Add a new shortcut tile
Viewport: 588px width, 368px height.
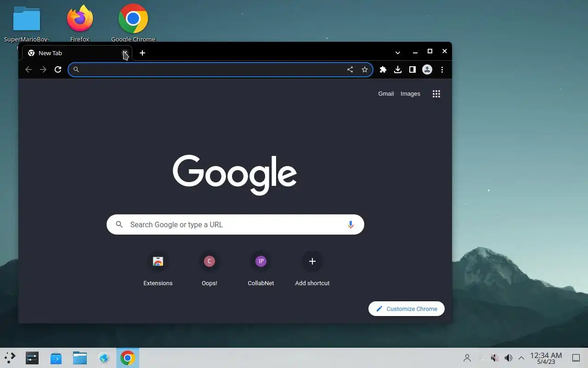[312, 269]
